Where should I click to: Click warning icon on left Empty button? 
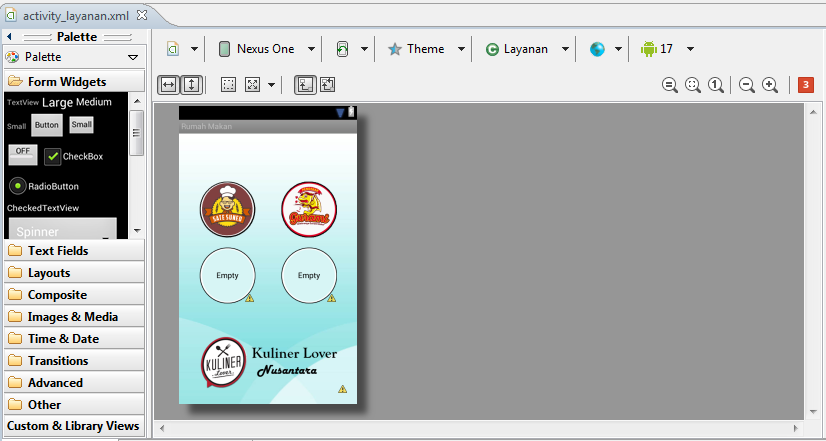click(250, 298)
